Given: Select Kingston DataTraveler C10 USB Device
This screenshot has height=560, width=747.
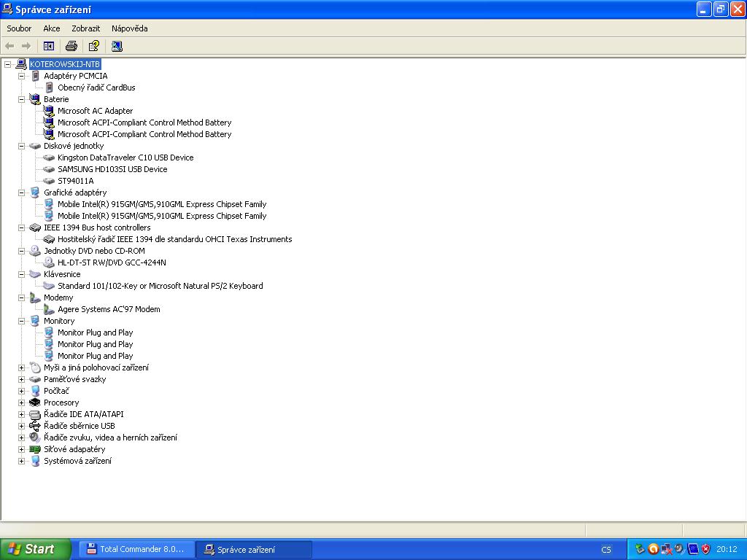Looking at the screenshot, I should tap(125, 157).
